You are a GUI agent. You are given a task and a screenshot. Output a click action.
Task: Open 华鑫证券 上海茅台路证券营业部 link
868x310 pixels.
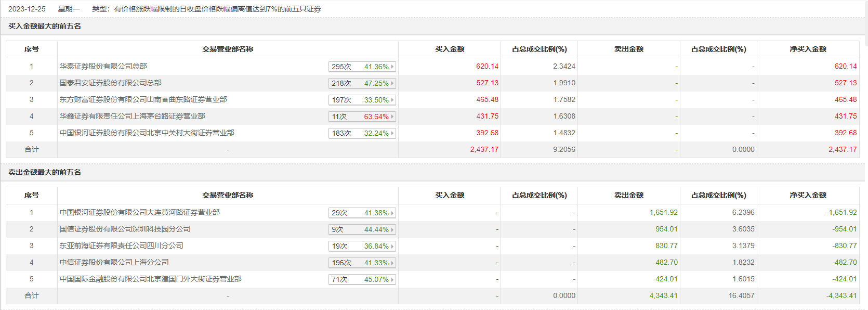click(133, 116)
